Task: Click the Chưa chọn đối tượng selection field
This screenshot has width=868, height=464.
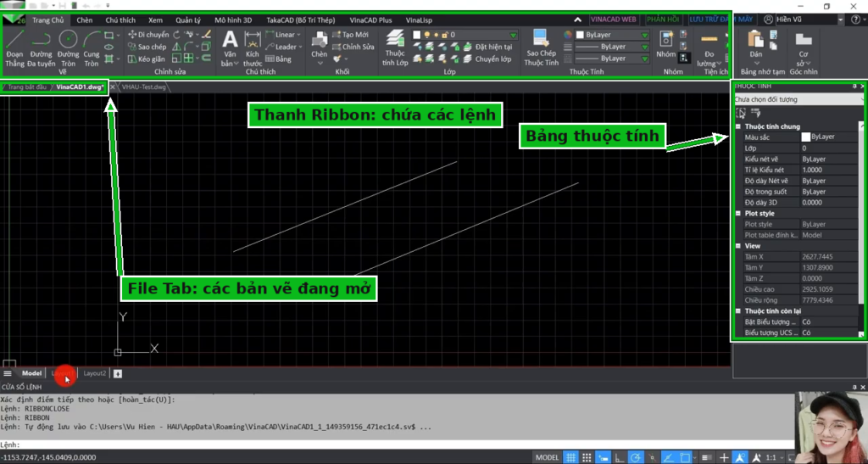Action: 798,99
